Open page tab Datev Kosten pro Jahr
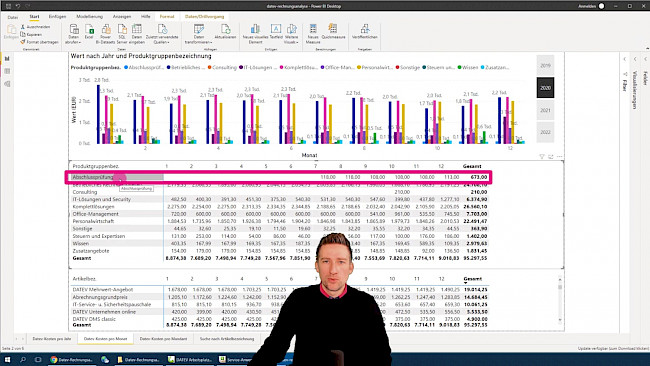Screen dimensions: 650x366 click(52, 339)
